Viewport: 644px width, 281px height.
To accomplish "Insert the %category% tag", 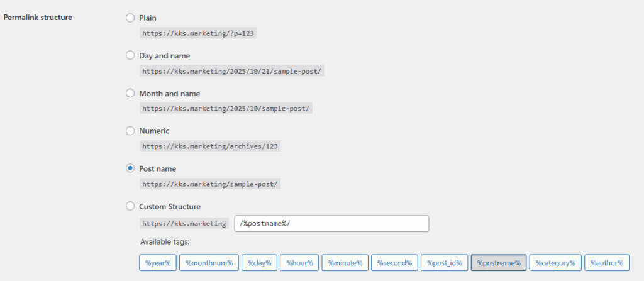I will 555,263.
